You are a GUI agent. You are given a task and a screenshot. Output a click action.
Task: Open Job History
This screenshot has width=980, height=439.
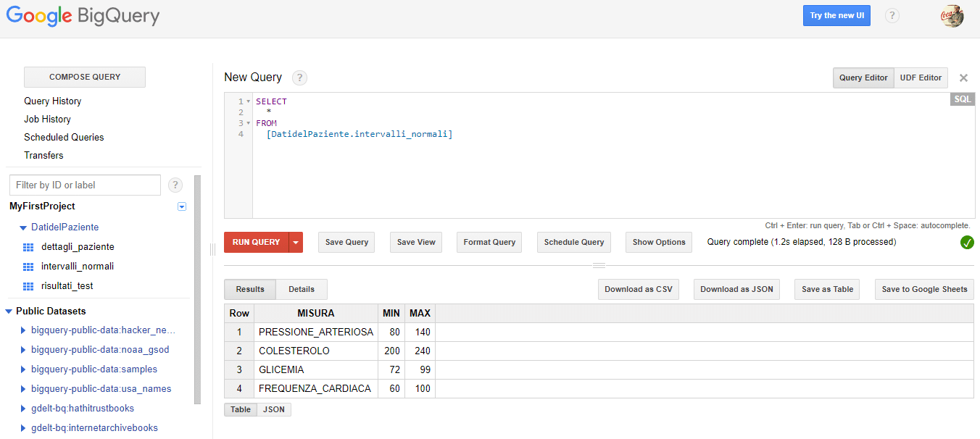pos(47,120)
